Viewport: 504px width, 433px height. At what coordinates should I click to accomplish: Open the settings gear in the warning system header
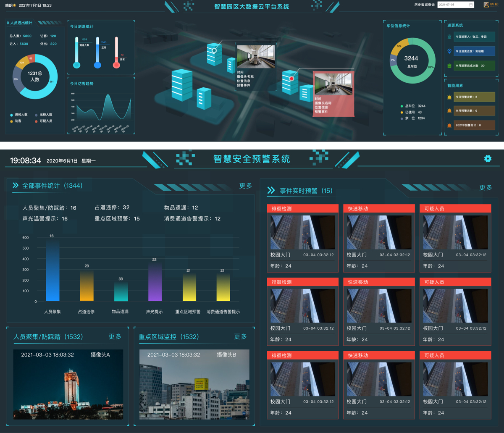pos(488,158)
